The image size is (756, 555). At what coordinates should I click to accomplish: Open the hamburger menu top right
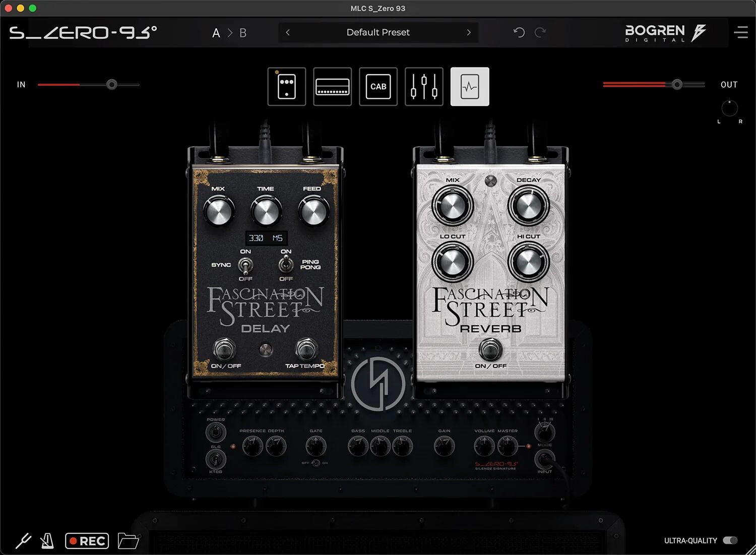coord(741,32)
